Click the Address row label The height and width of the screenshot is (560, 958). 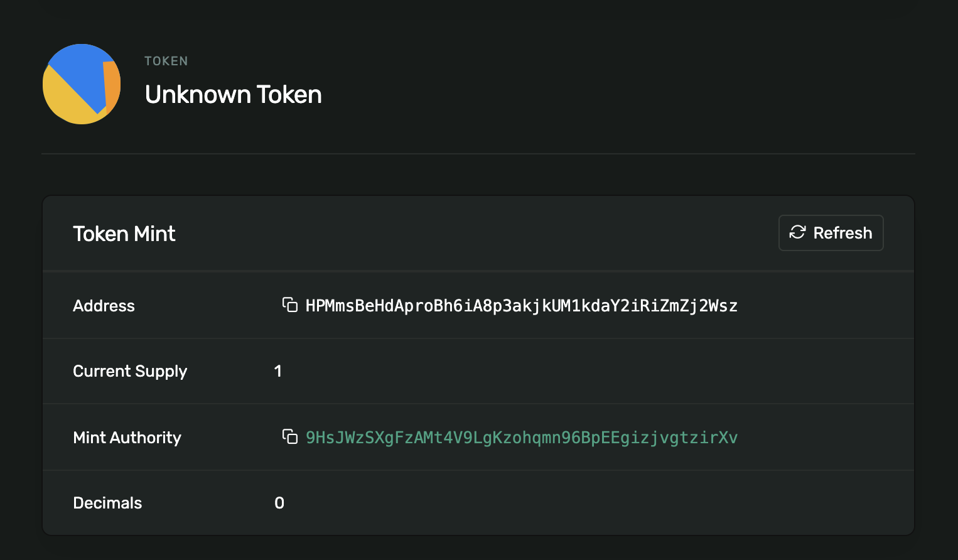(x=104, y=305)
